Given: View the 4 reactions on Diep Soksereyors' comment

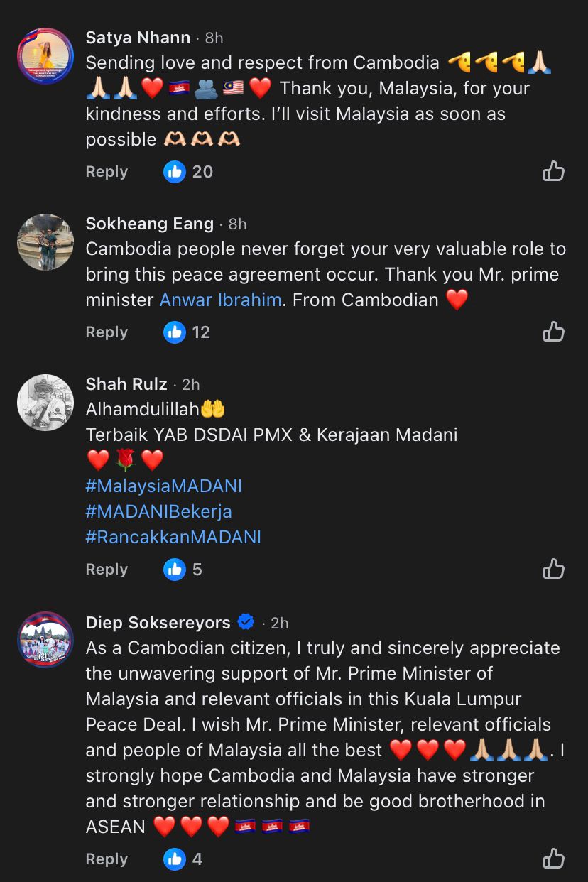Looking at the screenshot, I should pyautogui.click(x=183, y=859).
